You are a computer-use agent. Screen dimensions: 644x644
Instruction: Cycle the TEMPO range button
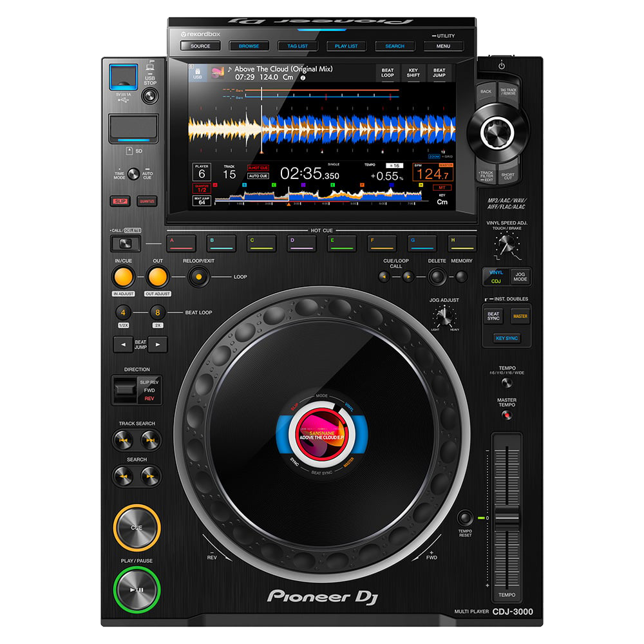coord(507,383)
